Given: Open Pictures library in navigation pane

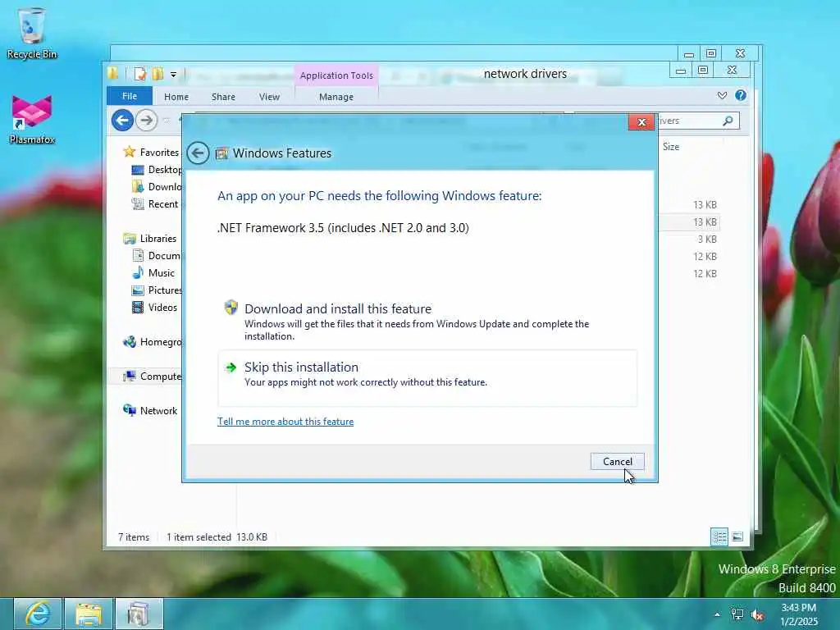Looking at the screenshot, I should point(157,290).
